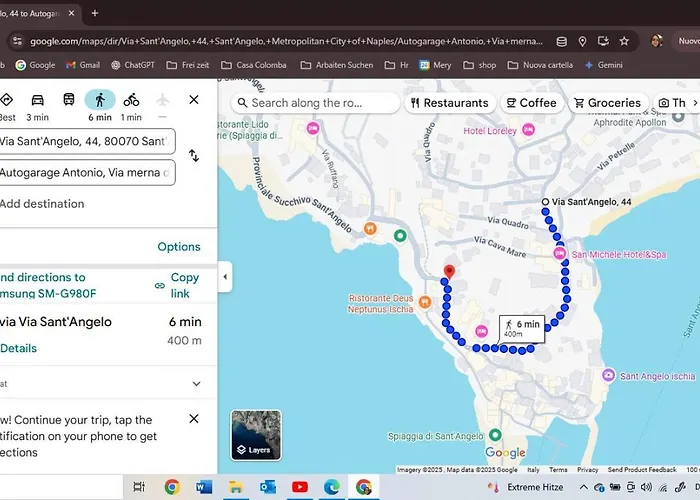Viewport: 700px width, 500px height.
Task: Filter map by Coffee
Action: (x=531, y=103)
